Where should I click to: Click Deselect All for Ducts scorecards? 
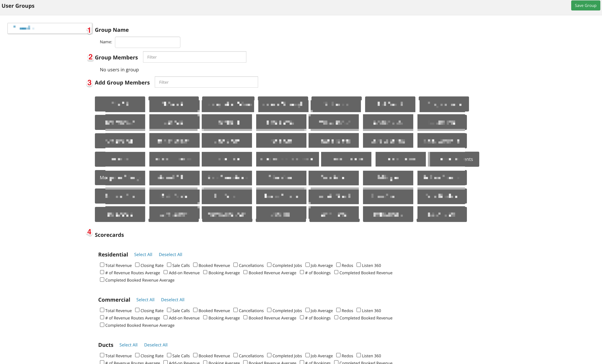click(156, 345)
